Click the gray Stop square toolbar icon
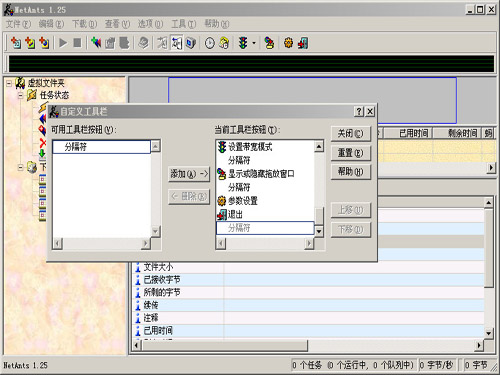This screenshot has height=375, width=500. 77,43
